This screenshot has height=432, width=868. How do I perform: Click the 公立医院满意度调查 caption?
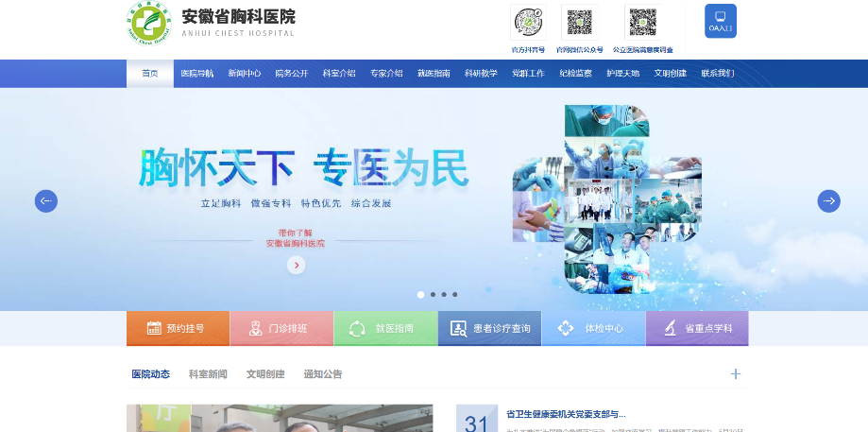click(642, 50)
